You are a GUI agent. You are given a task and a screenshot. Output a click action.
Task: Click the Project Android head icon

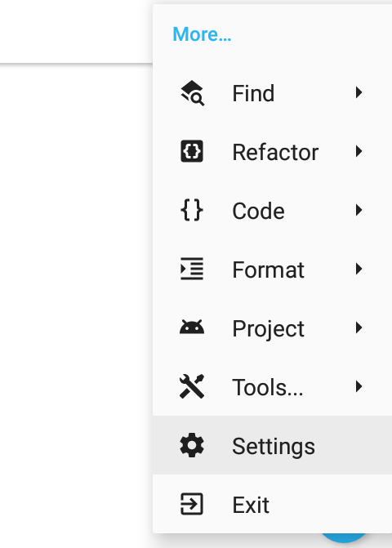click(192, 327)
